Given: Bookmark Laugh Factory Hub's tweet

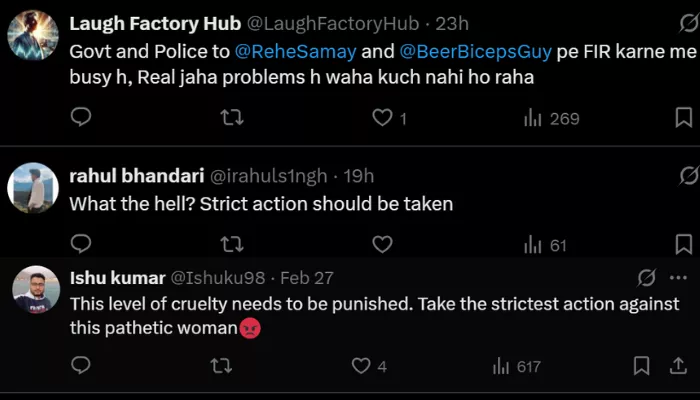Looking at the screenshot, I should (684, 118).
